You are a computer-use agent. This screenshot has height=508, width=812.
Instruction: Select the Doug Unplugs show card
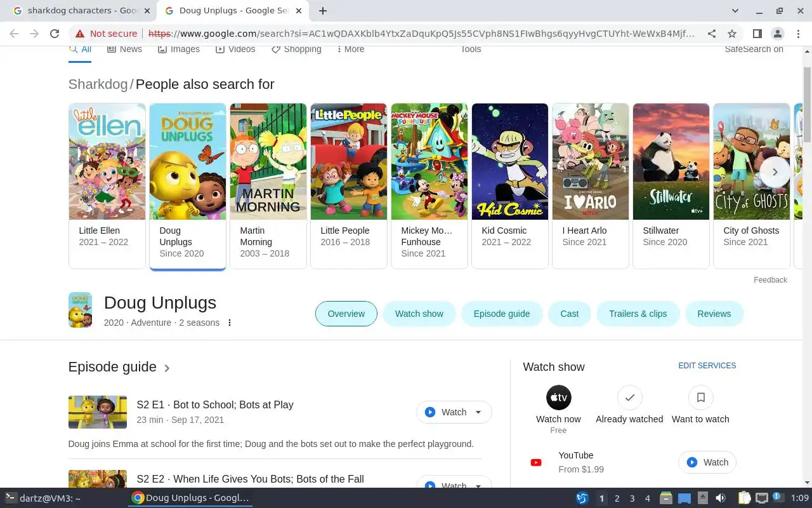coord(188,186)
